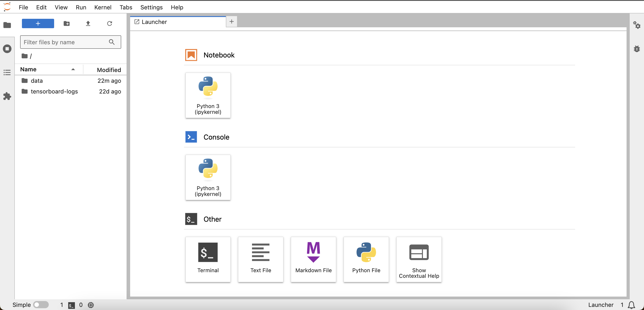Create a new Python File
The width and height of the screenshot is (644, 310).
366,259
